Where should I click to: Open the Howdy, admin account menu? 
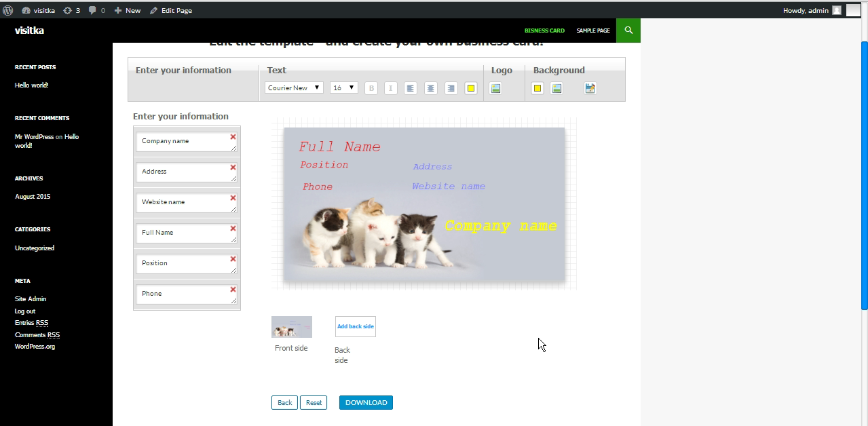click(812, 10)
